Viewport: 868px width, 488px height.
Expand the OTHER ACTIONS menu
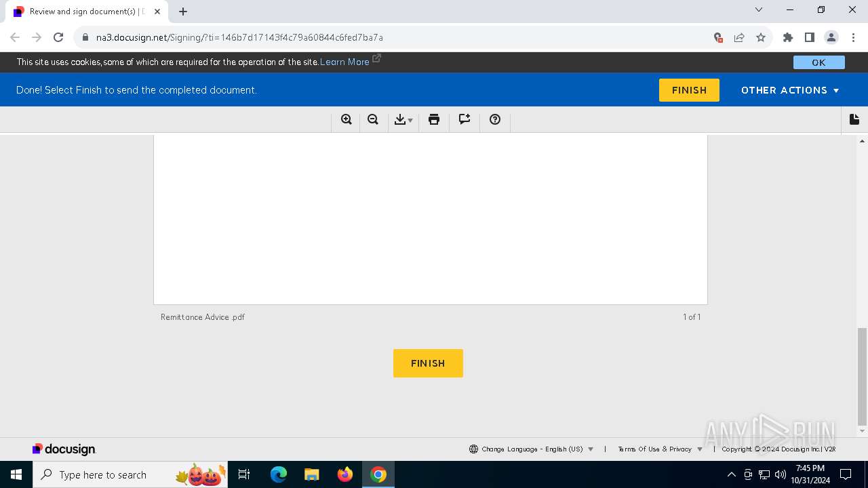(790, 90)
